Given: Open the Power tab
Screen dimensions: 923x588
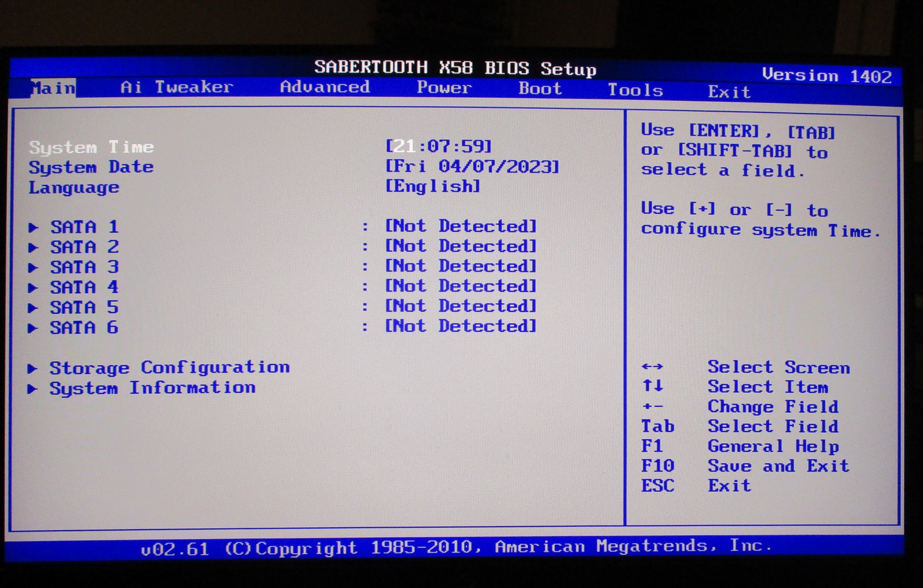Looking at the screenshot, I should pyautogui.click(x=444, y=87).
